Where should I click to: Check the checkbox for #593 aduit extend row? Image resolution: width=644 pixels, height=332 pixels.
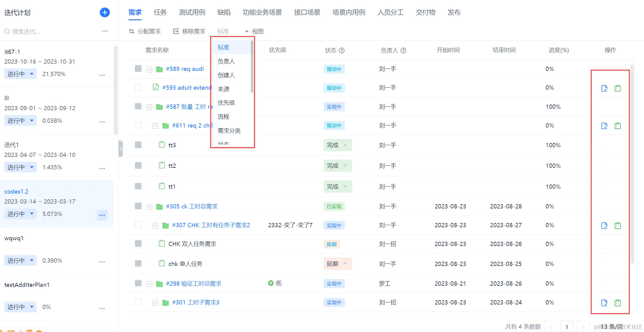tap(138, 88)
